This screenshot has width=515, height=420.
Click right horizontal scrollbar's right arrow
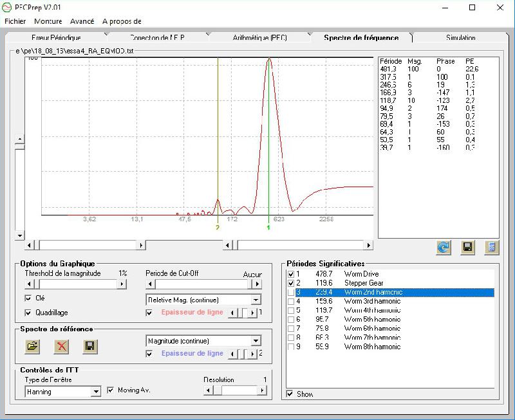coord(368,245)
